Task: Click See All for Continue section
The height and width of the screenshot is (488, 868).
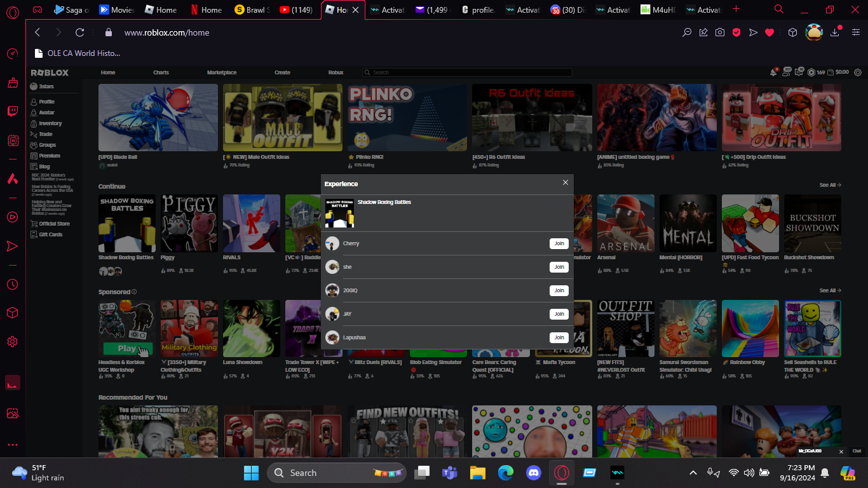Action: pyautogui.click(x=830, y=185)
